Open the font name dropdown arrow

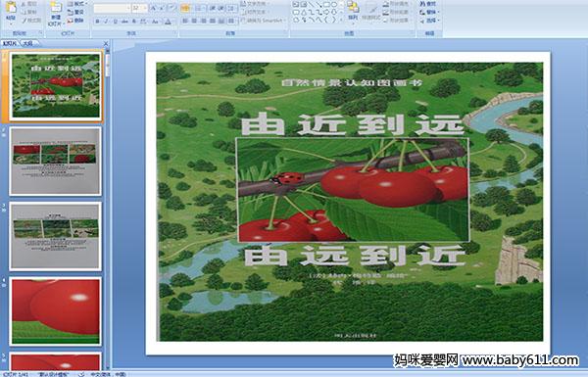[x=128, y=8]
